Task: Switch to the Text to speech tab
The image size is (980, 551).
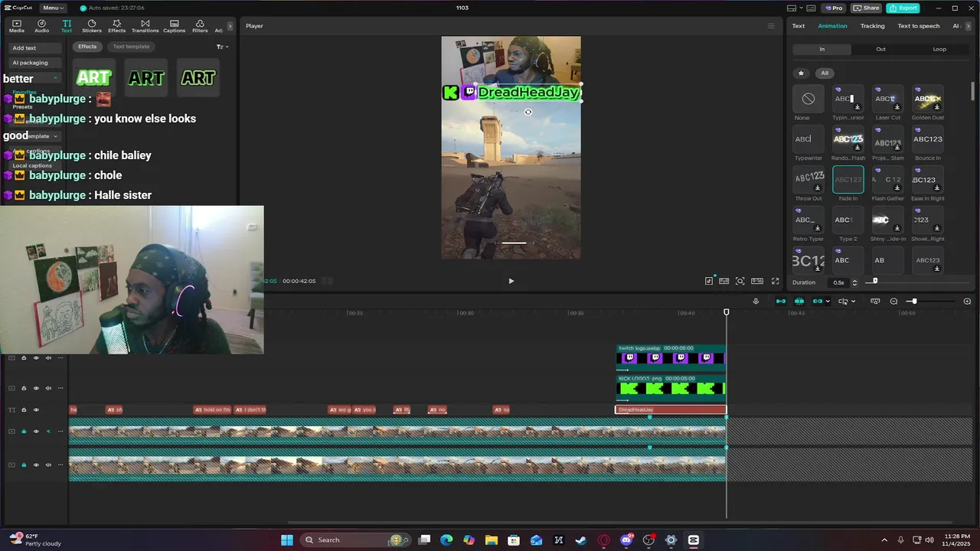Action: [918, 26]
